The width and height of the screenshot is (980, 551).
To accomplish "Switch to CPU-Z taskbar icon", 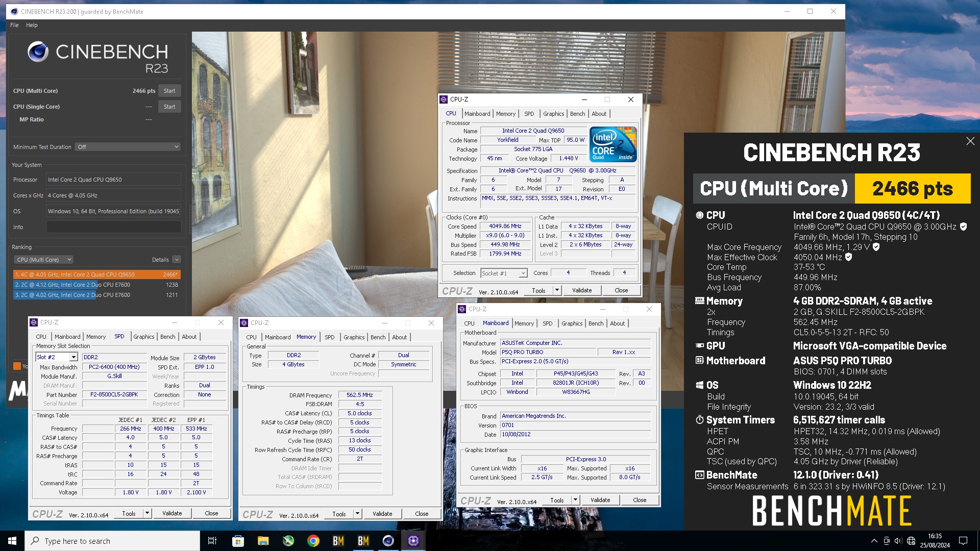I will 413,541.
